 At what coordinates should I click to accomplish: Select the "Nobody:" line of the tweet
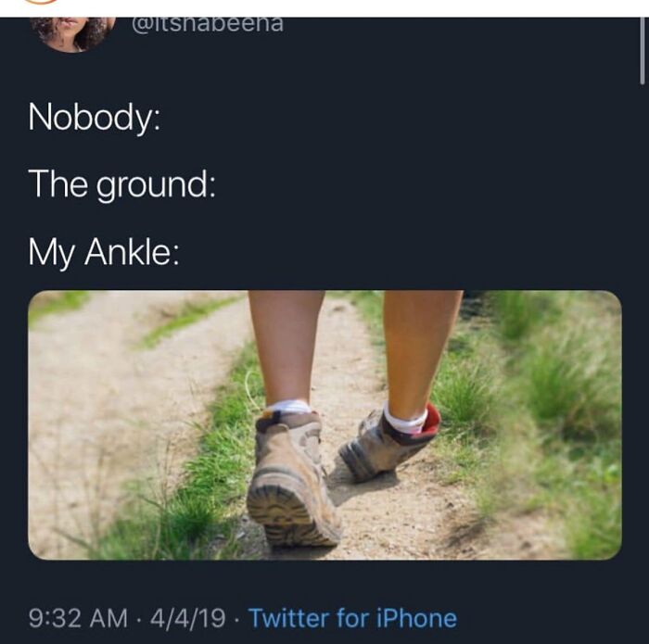pos(94,118)
